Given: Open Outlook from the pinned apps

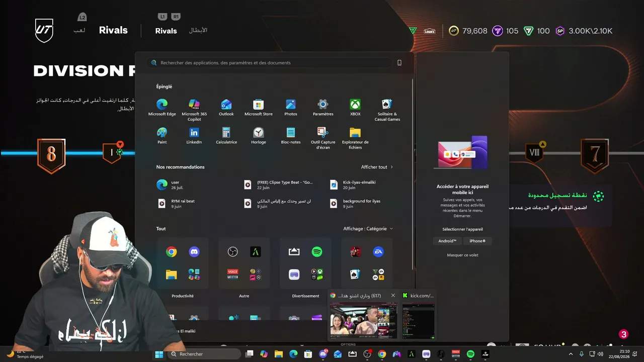Looking at the screenshot, I should (x=226, y=108).
